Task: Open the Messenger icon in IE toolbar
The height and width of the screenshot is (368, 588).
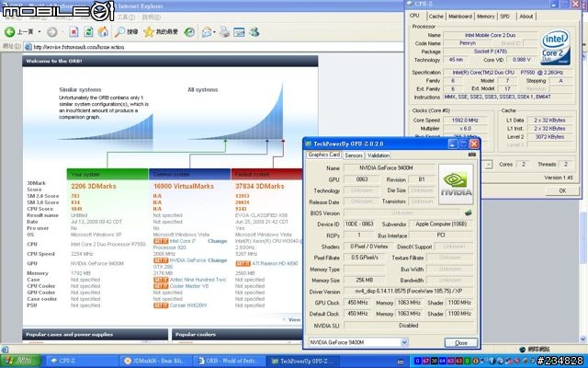Action: [x=254, y=32]
